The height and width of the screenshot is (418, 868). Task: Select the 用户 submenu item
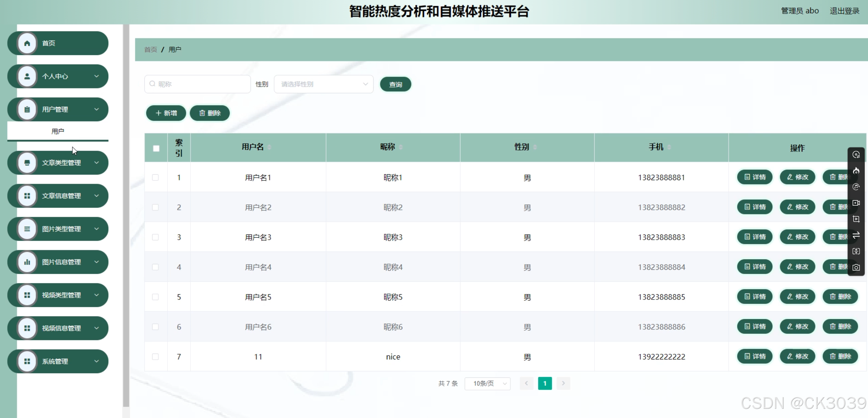(x=58, y=131)
